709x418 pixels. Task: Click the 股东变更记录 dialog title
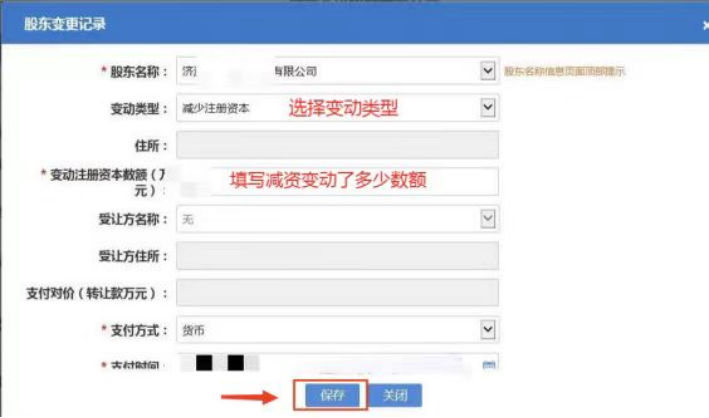(x=65, y=22)
